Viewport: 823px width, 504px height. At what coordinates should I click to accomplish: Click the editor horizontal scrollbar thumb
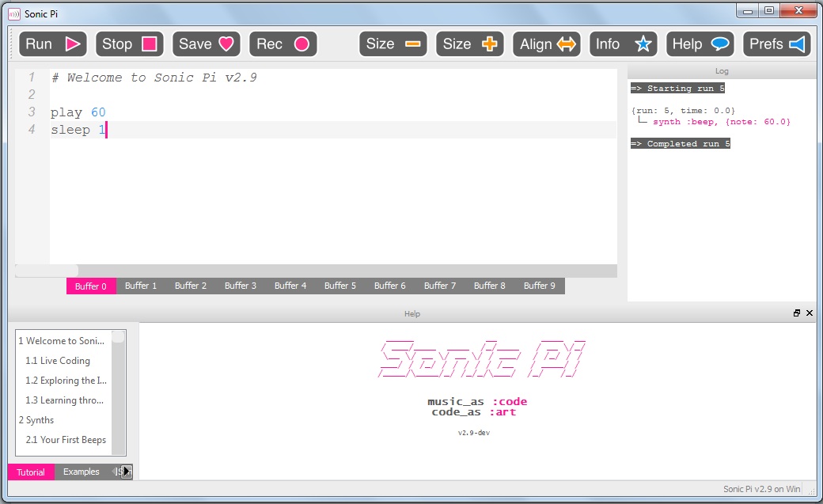[47, 271]
